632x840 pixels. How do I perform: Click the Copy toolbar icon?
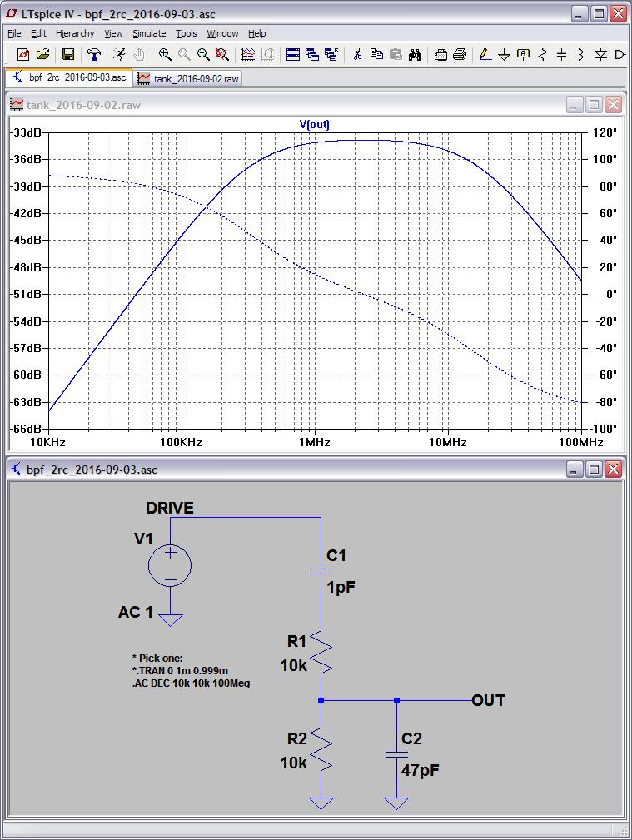pos(377,54)
